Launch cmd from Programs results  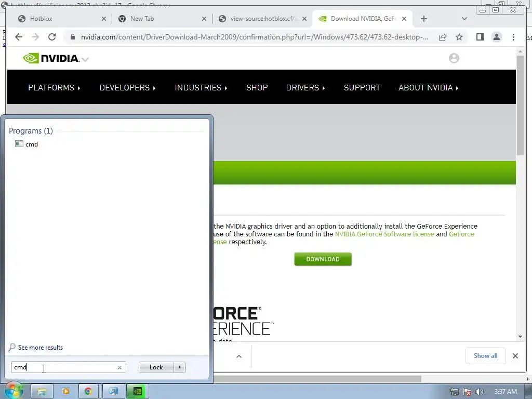pos(27,144)
